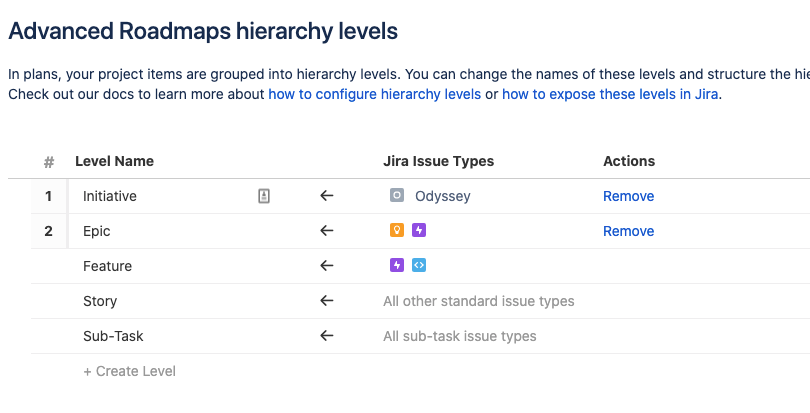Image resolution: width=810 pixels, height=413 pixels.
Task: Click the Epic level name field
Action: [x=150, y=231]
